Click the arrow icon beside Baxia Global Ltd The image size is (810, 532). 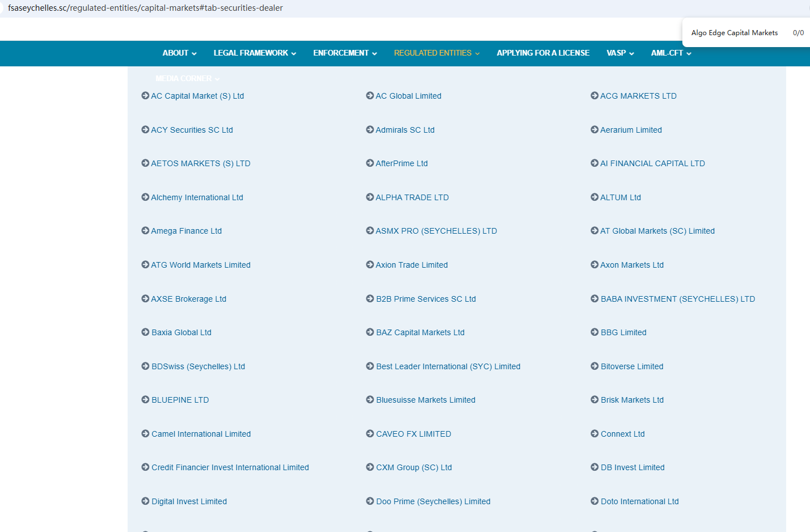[145, 332]
